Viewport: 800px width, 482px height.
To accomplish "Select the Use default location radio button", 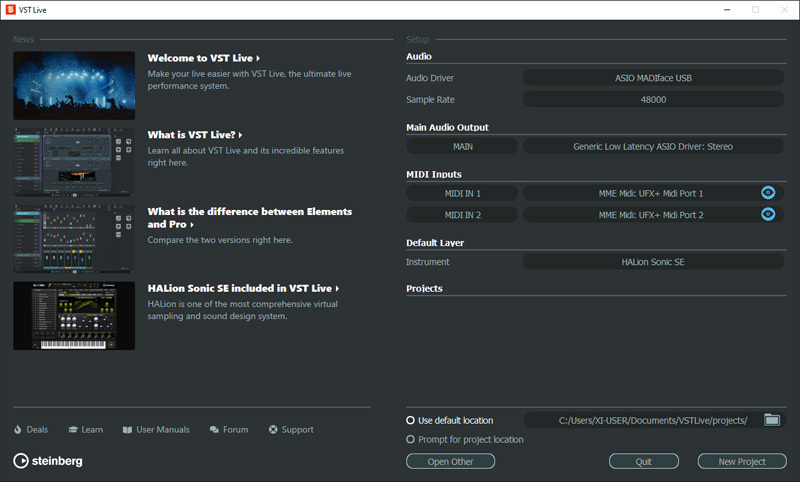I will [x=411, y=421].
